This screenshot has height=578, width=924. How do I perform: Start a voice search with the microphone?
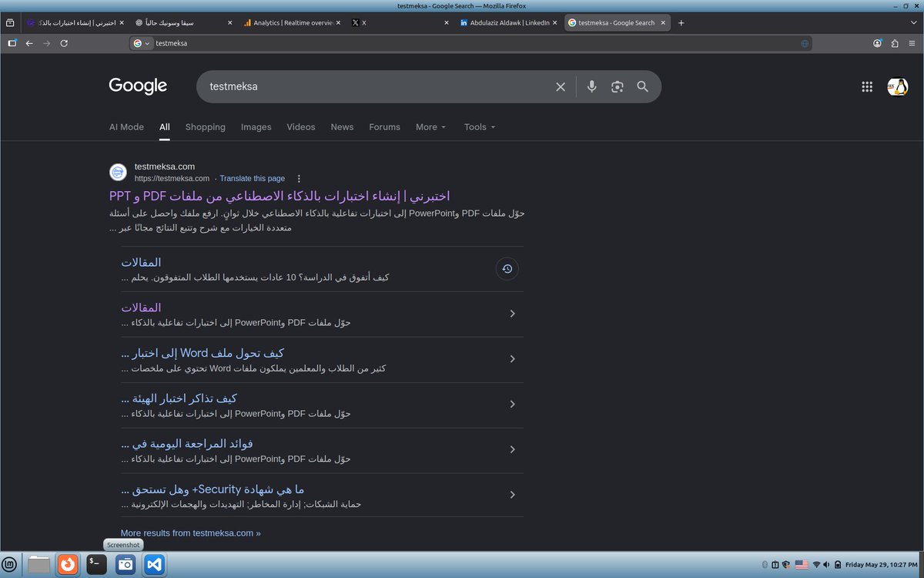[x=591, y=87]
